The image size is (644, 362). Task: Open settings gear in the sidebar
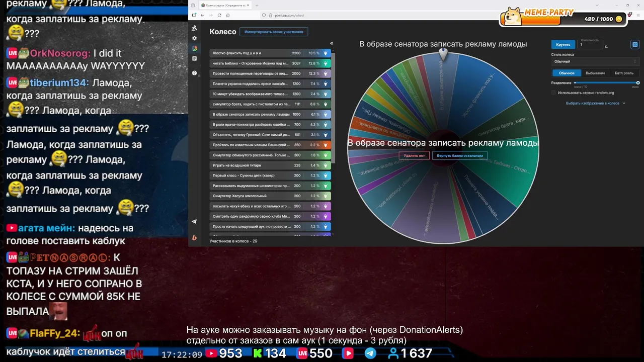point(195,38)
